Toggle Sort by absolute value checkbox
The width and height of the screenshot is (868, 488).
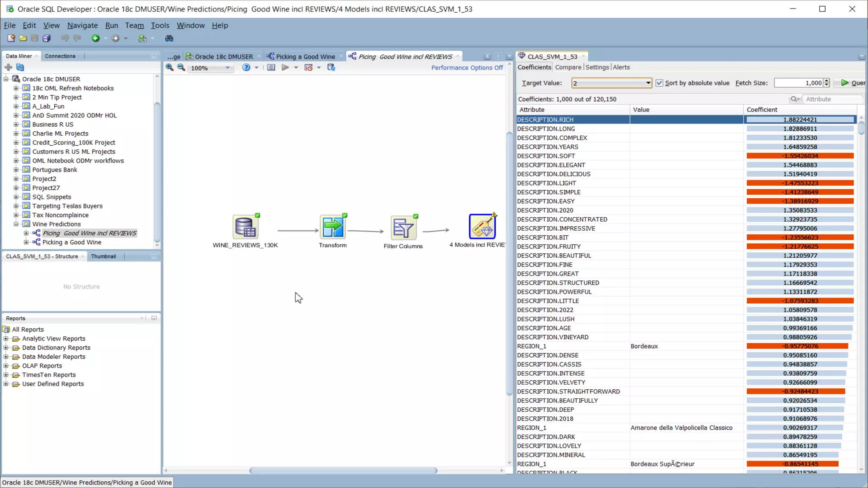click(659, 83)
